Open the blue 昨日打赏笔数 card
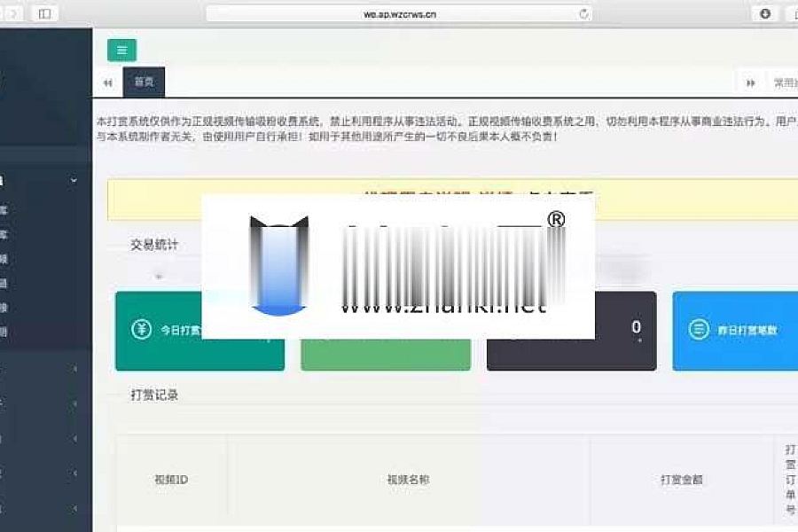The height and width of the screenshot is (532, 798). 735,331
